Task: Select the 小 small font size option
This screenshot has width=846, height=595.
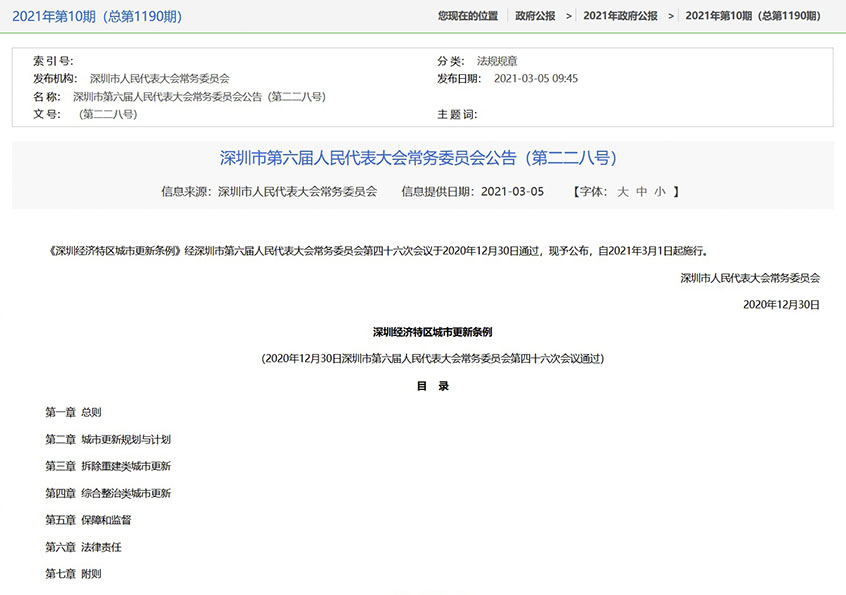Action: click(659, 190)
